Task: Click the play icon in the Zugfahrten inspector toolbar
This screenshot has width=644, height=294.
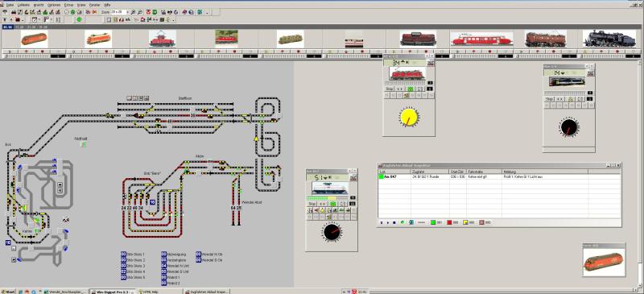Action: tap(388, 222)
